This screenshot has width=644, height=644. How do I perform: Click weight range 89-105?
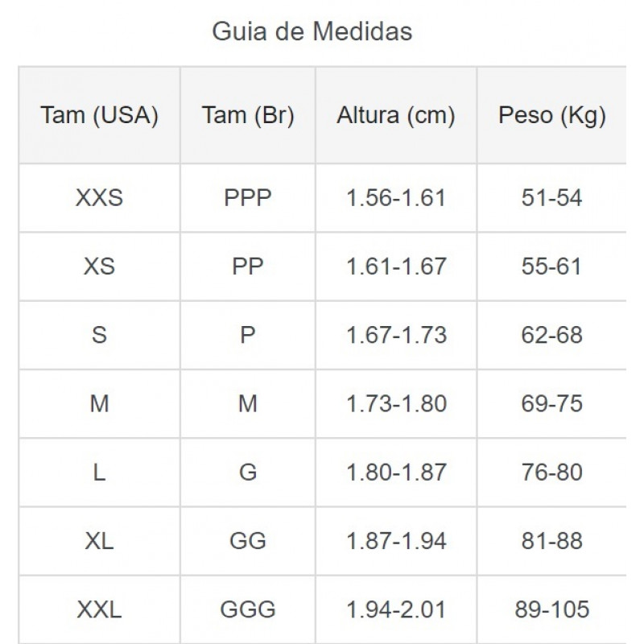[x=551, y=609]
